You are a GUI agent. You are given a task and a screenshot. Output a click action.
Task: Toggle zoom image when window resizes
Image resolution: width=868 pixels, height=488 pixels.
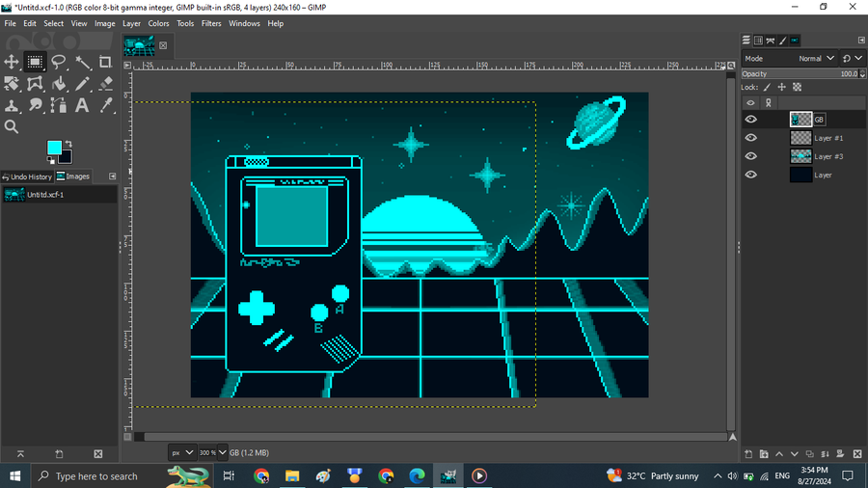731,66
